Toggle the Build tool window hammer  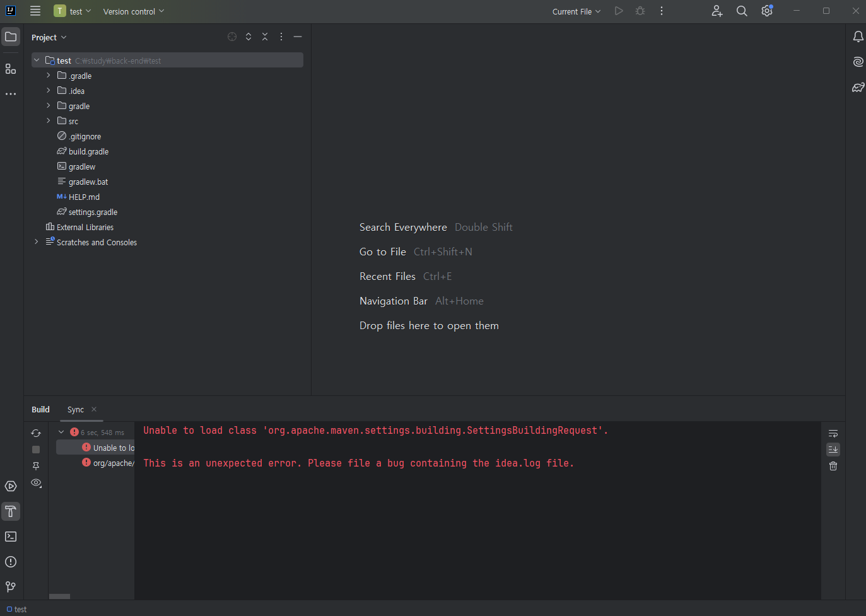tap(11, 511)
